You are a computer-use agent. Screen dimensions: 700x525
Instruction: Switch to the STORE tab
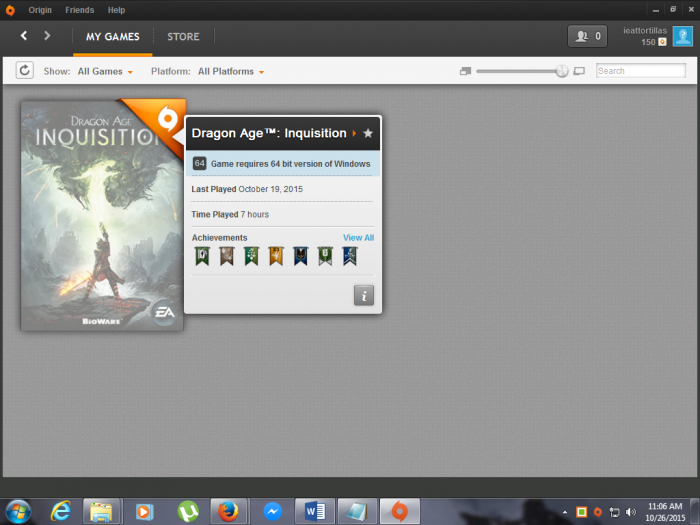coord(183,37)
